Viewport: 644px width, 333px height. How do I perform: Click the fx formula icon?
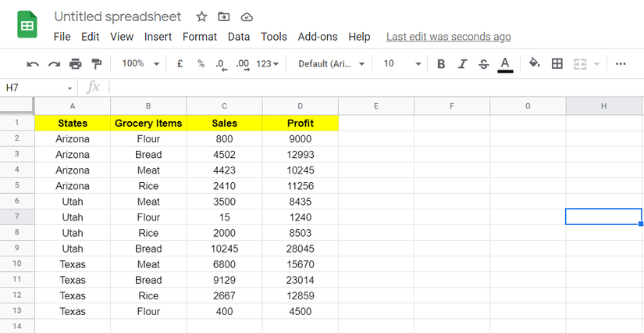93,87
